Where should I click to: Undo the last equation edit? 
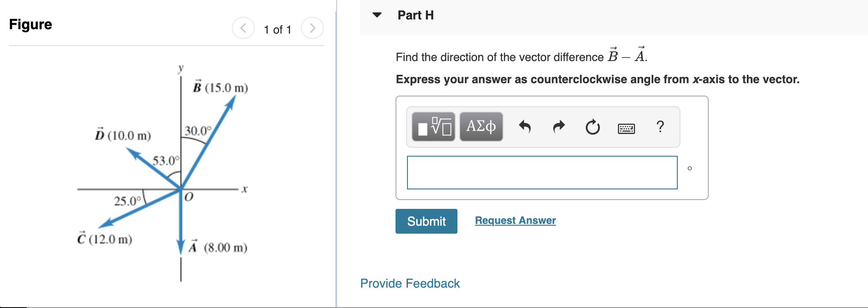(526, 126)
